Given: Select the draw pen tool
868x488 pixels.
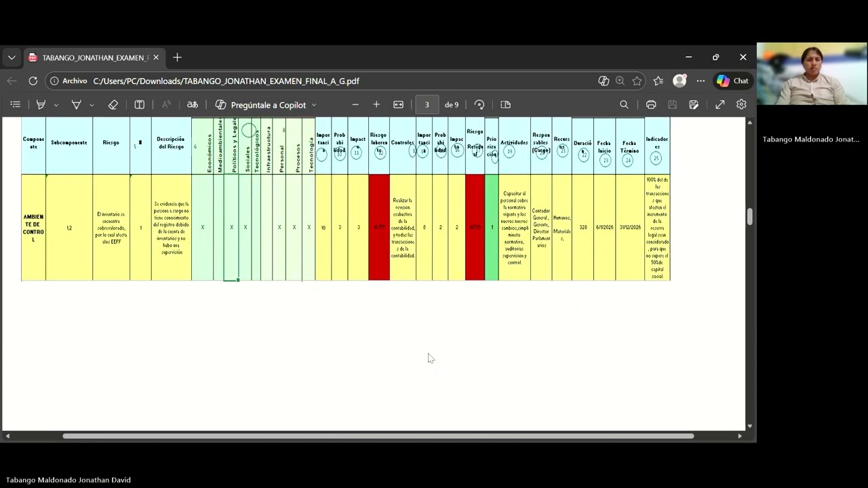Looking at the screenshot, I should [77, 104].
